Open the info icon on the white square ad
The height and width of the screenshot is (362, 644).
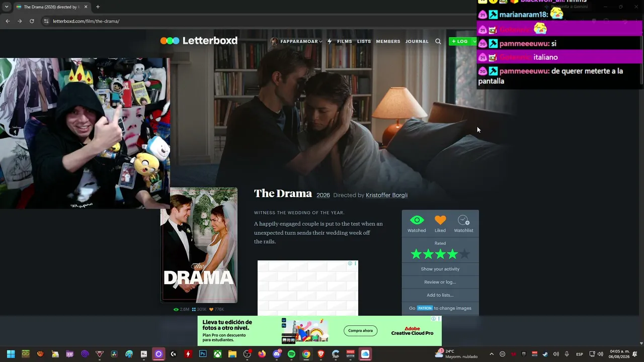(350, 263)
